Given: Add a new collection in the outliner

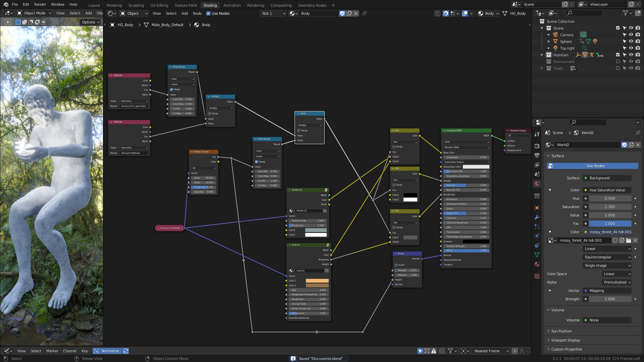Looking at the screenshot, I should (638, 13).
